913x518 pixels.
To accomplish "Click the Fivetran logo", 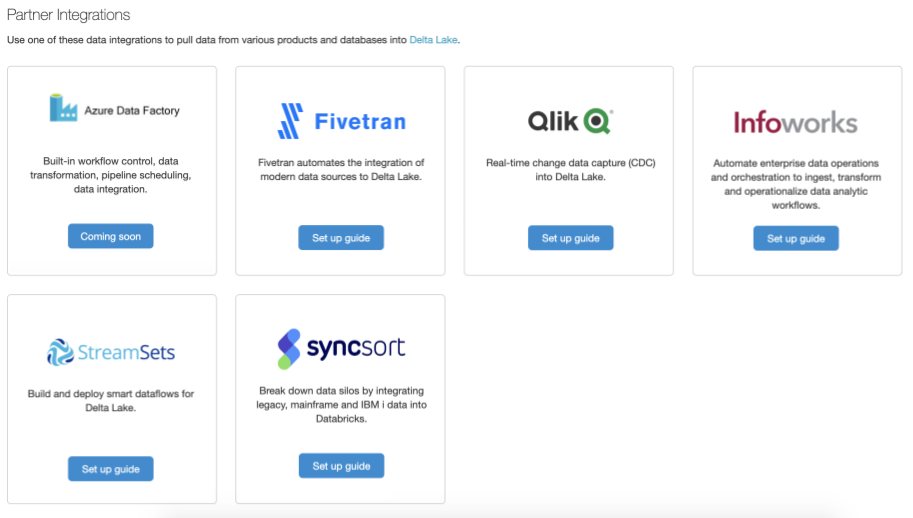I will 341,121.
